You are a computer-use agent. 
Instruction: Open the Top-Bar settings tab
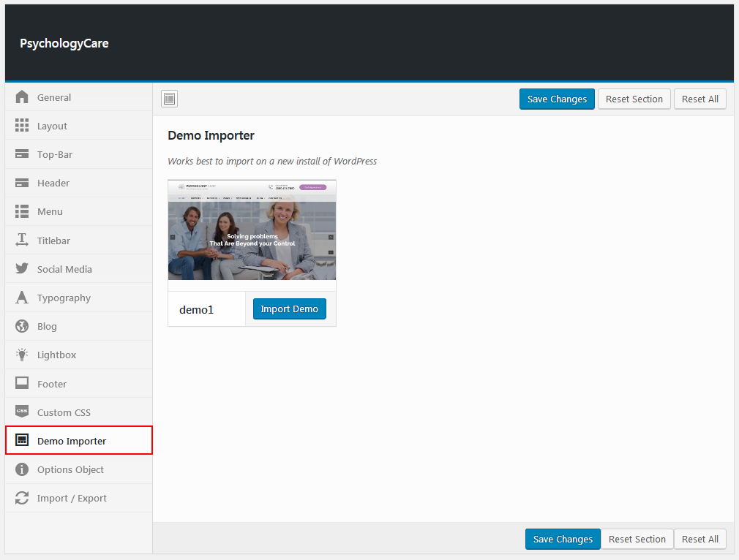pyautogui.click(x=55, y=154)
